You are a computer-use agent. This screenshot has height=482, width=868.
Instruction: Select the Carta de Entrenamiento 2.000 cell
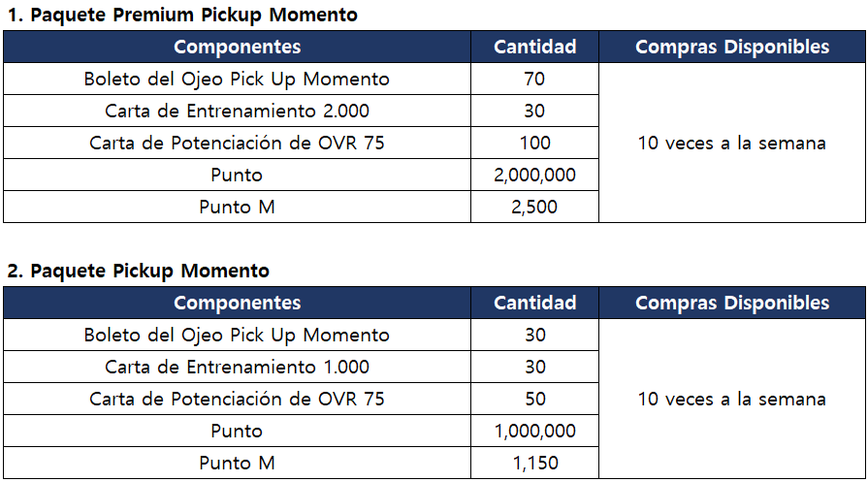click(x=237, y=111)
